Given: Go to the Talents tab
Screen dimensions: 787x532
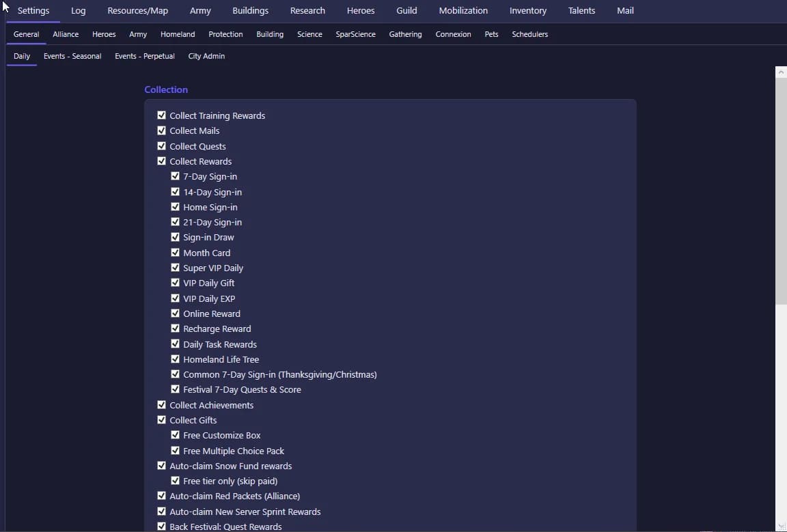Looking at the screenshot, I should (x=582, y=10).
